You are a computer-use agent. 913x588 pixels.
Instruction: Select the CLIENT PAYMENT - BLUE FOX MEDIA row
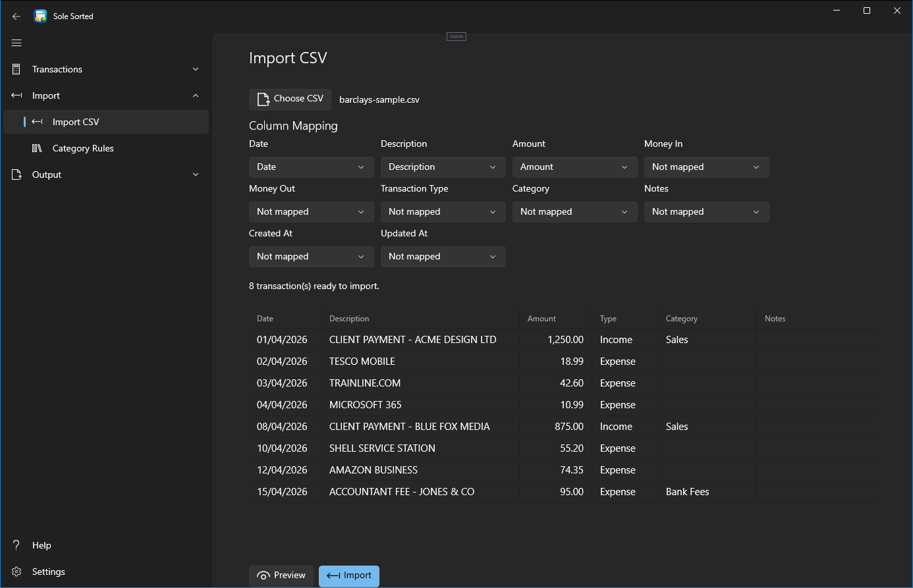coord(562,427)
